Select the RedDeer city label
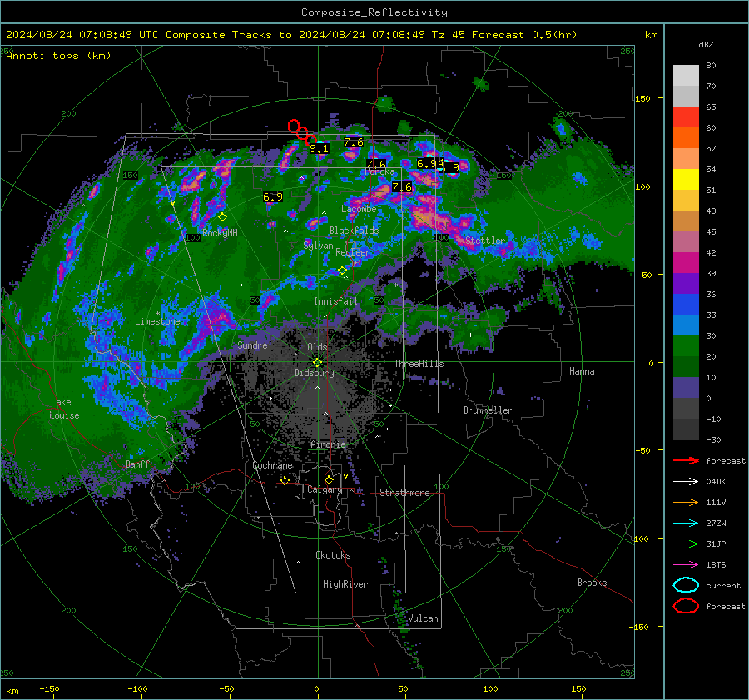Screen dimensions: 749x700 coord(353,252)
